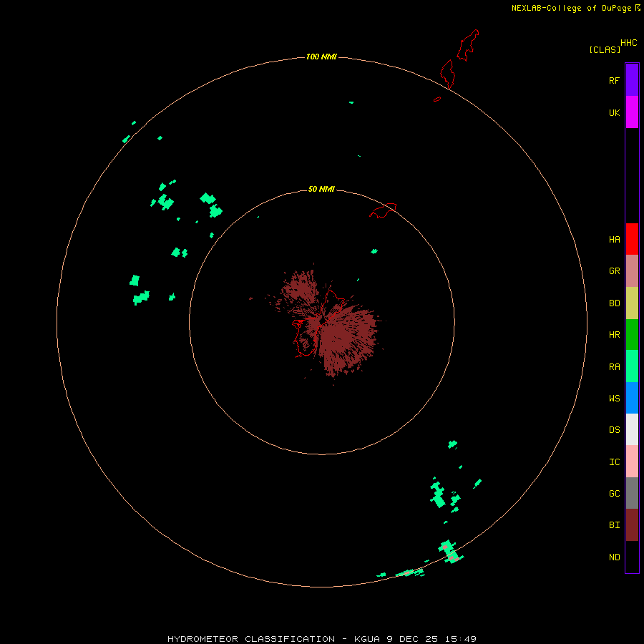Click the 50 NMI range ring label
Viewport: 644px width, 644px height.
coord(321,189)
